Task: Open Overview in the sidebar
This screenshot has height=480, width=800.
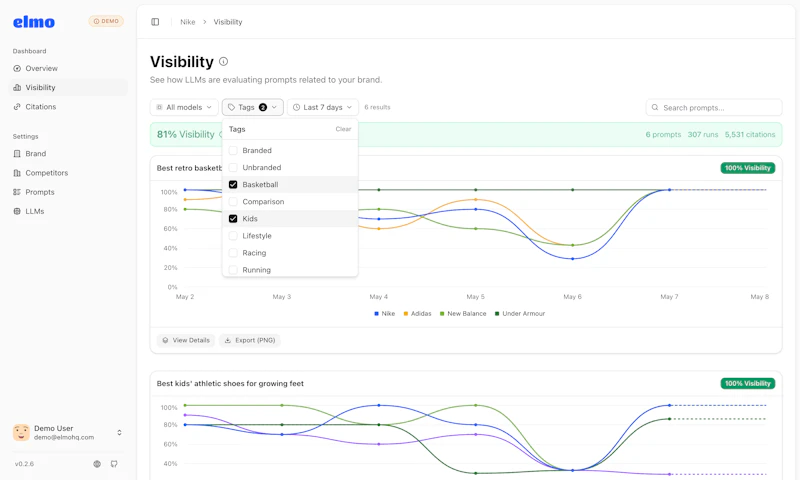Action: click(x=68, y=68)
